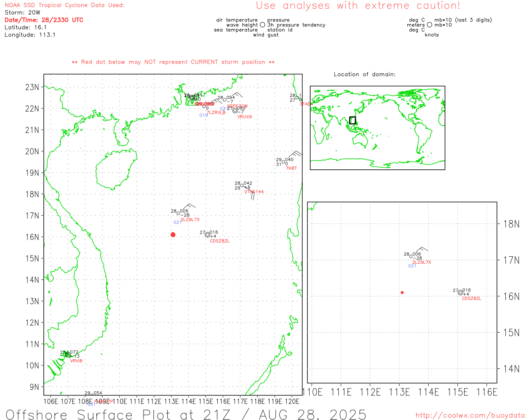Open the coolwx.com/buoydata link
Screen dimensions: 525x420
470,415
